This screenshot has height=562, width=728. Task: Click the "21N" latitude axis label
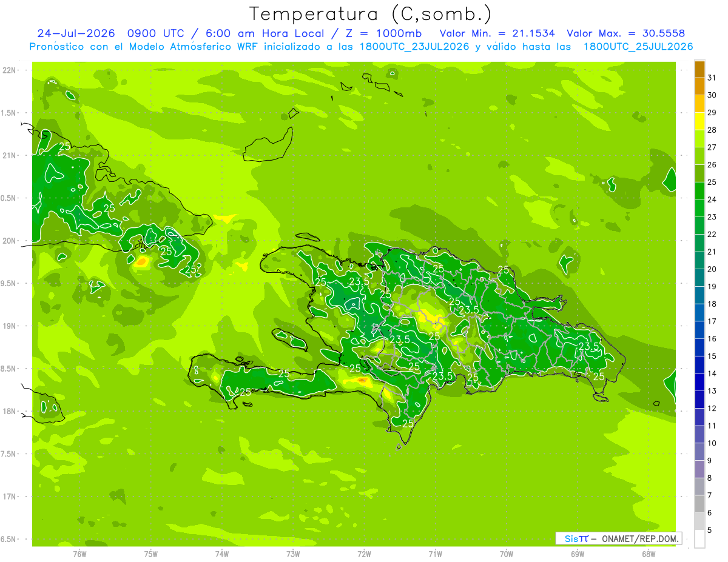(x=10, y=156)
